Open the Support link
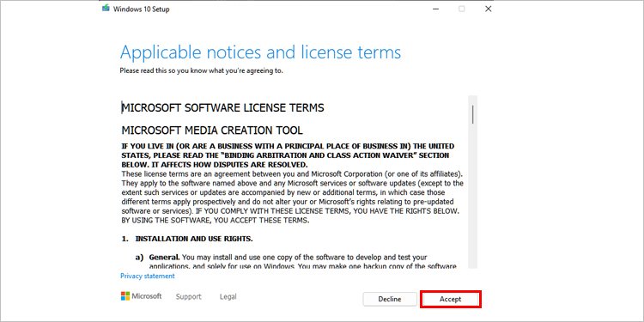The height and width of the screenshot is (322, 644). (189, 296)
